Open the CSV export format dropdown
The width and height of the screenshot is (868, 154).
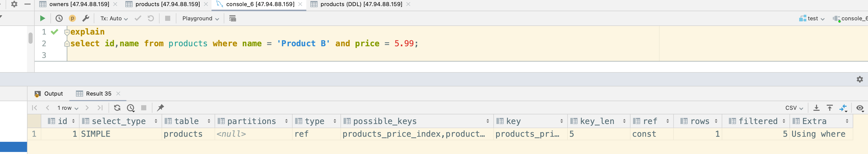click(794, 108)
